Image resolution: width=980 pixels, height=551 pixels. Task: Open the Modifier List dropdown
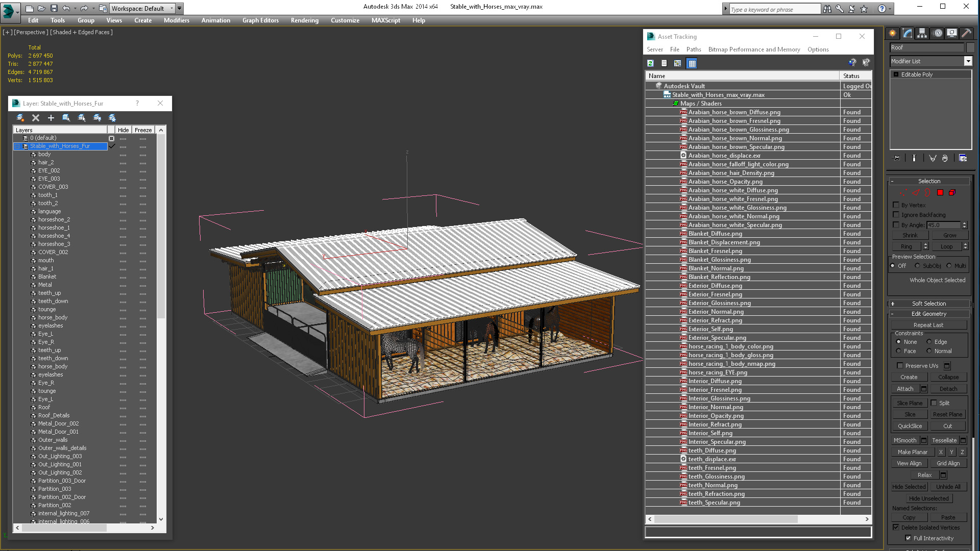coord(968,61)
